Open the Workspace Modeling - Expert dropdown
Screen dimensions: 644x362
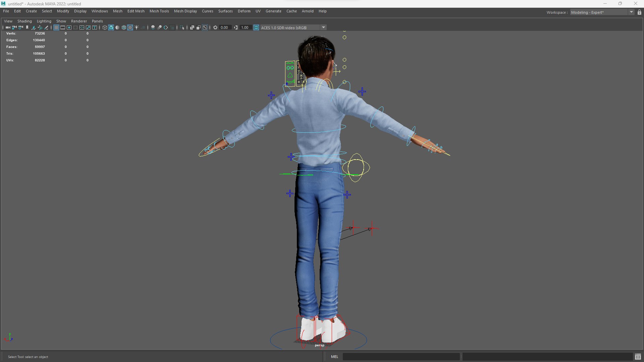(602, 12)
